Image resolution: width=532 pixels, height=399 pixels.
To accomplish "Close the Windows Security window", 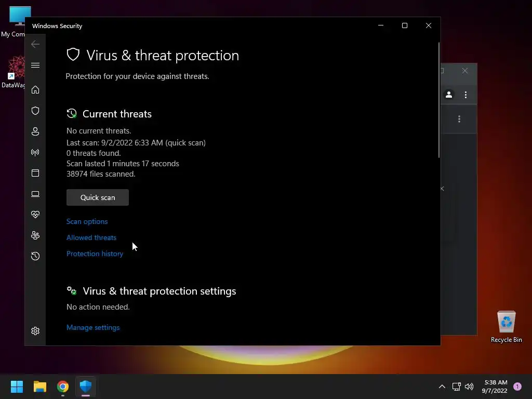I will [x=429, y=25].
